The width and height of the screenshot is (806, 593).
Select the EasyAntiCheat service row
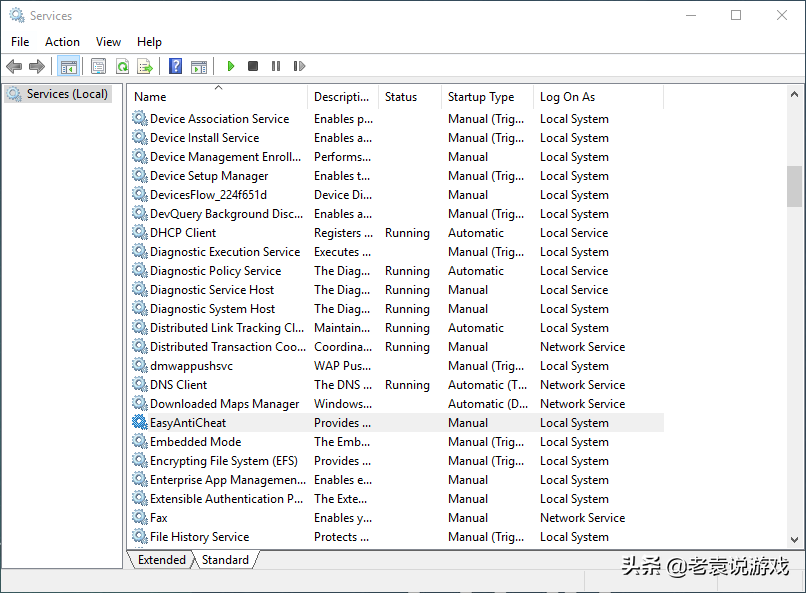(x=188, y=423)
